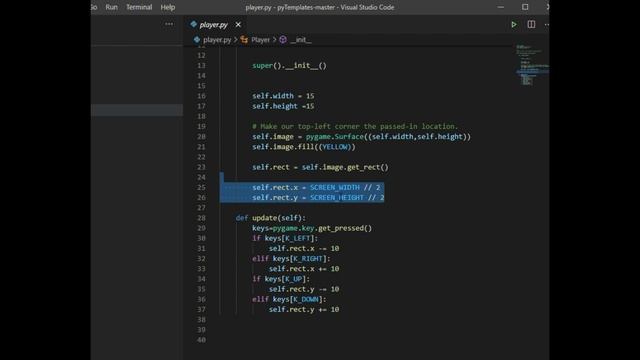Click the elif keys[K_RIGHT]: line
640x360 pixels.
point(291,259)
